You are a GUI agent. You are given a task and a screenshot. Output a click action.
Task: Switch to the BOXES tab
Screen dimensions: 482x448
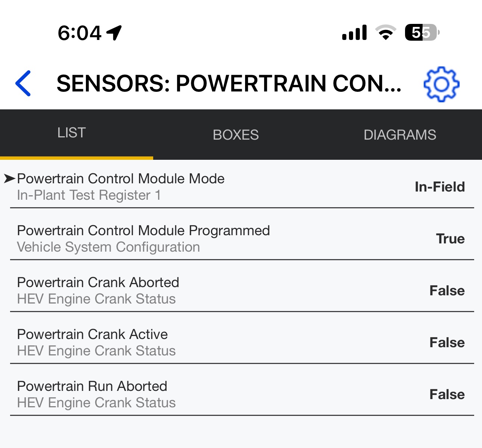click(x=236, y=135)
